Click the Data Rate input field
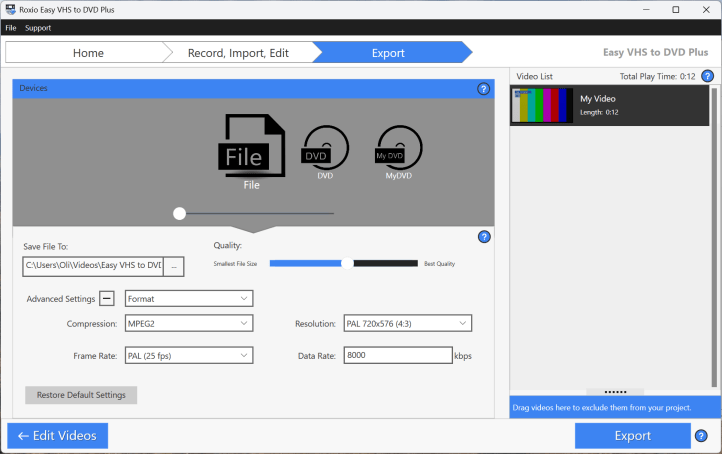The height and width of the screenshot is (454, 722). coord(397,355)
